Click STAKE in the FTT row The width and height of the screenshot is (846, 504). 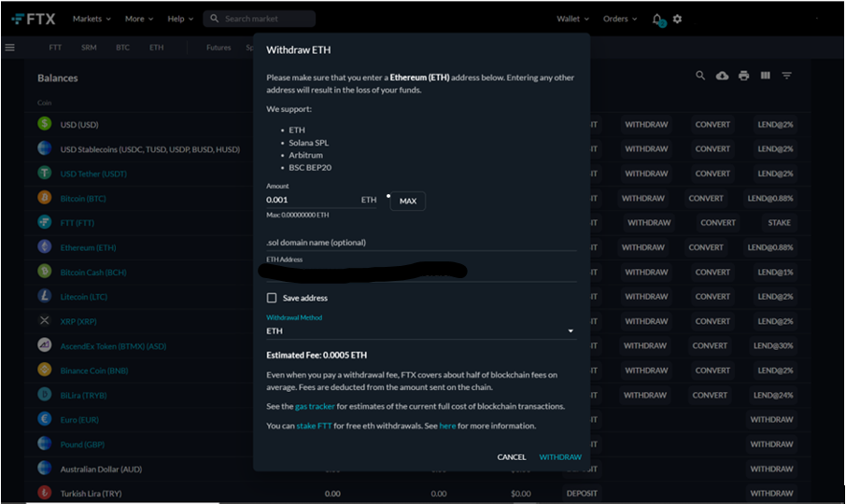pyautogui.click(x=779, y=223)
